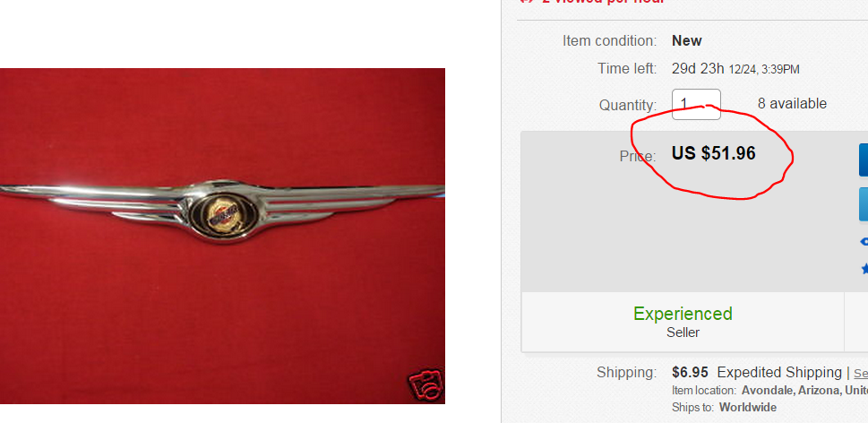This screenshot has width=868, height=423.
Task: Click the red viewed-per-hour icon at top
Action: [527, 2]
